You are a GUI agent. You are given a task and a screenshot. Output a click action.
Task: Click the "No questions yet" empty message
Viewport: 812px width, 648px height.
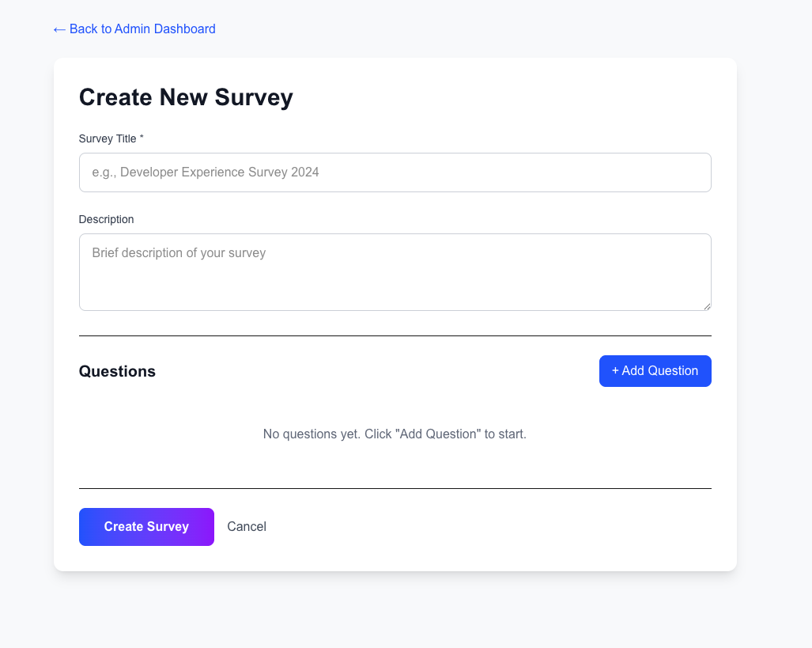(x=395, y=434)
